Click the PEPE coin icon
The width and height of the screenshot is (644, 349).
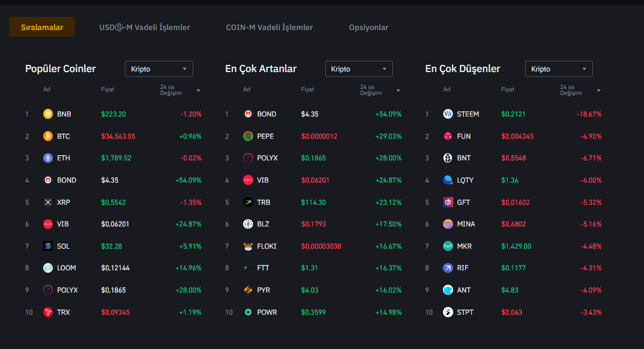click(248, 136)
